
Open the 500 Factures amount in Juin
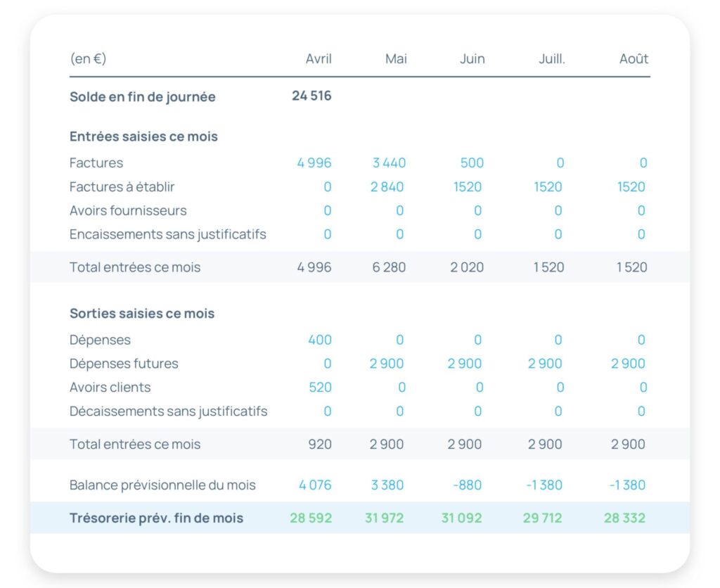[472, 163]
